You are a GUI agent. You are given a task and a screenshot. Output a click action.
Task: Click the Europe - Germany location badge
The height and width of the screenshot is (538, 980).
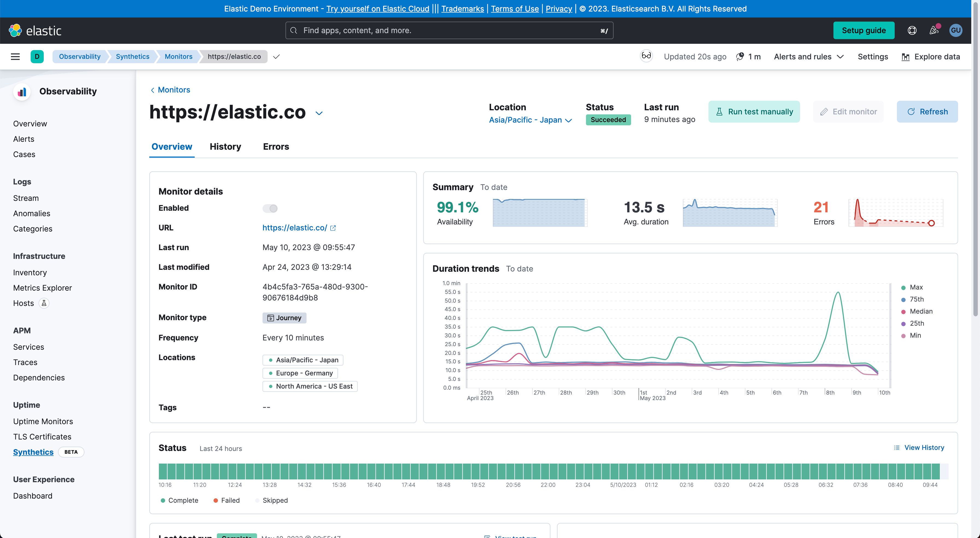[300, 373]
